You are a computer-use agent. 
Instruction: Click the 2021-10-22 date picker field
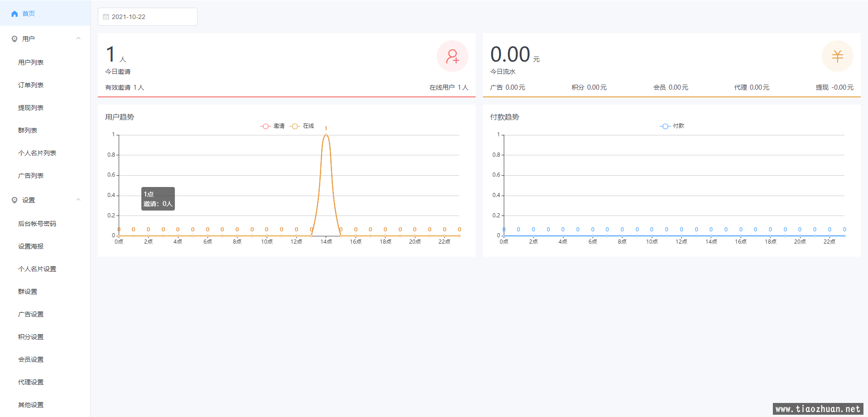(148, 17)
